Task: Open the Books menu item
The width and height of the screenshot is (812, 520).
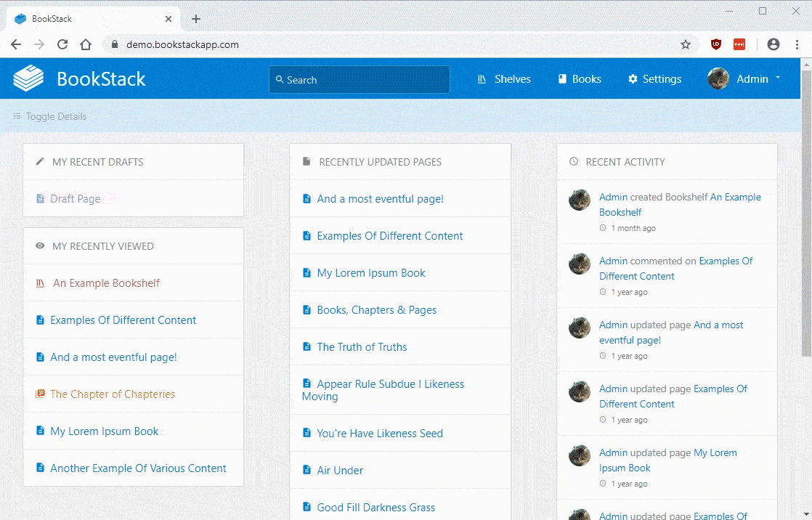Action: coord(580,79)
